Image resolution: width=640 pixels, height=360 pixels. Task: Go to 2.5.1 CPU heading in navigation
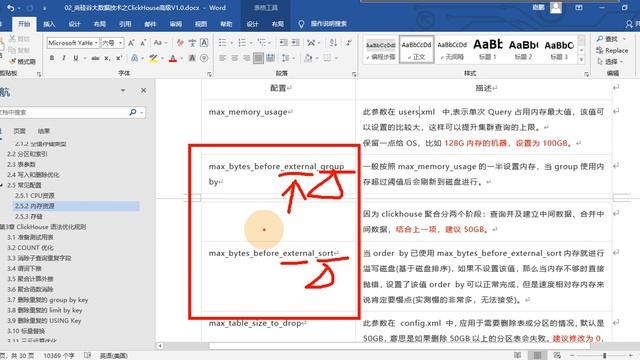[35, 196]
